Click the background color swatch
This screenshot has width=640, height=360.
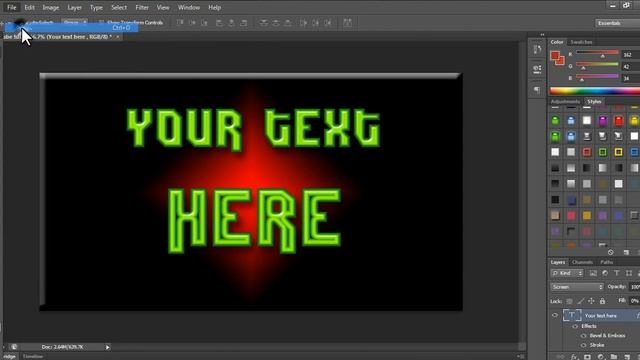pyautogui.click(x=561, y=61)
